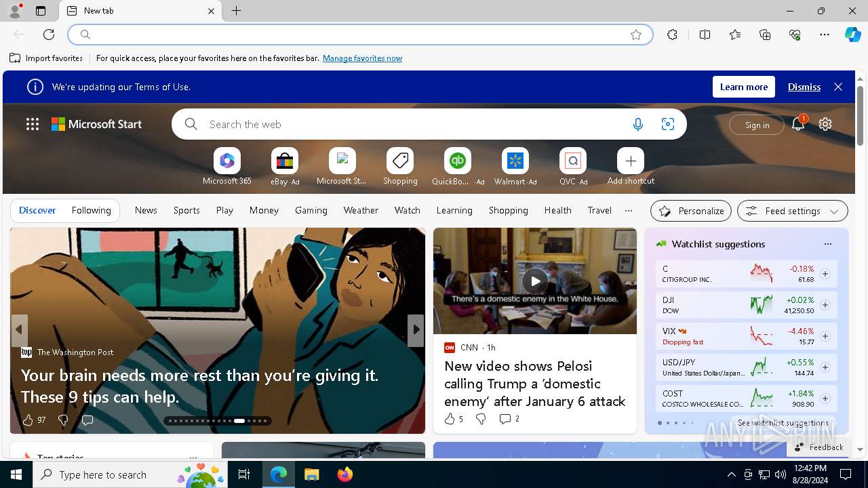Expand Feed settings dropdown
This screenshot has width=868, height=488.
[x=792, y=211]
